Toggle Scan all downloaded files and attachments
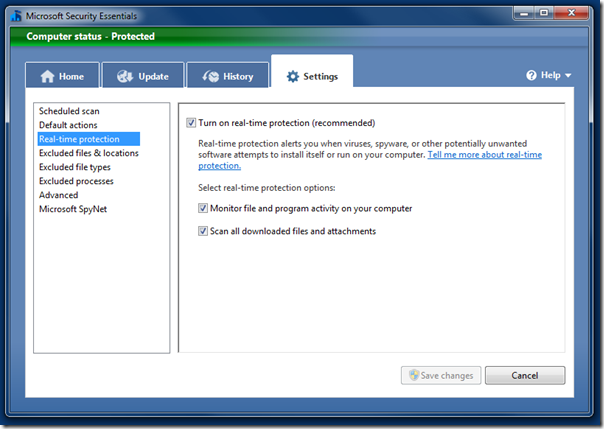604x429 pixels. pyautogui.click(x=203, y=231)
